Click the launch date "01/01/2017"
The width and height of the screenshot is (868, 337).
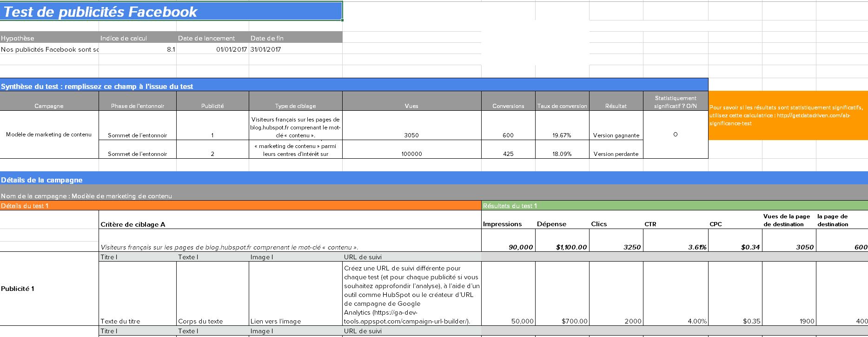tap(213, 49)
